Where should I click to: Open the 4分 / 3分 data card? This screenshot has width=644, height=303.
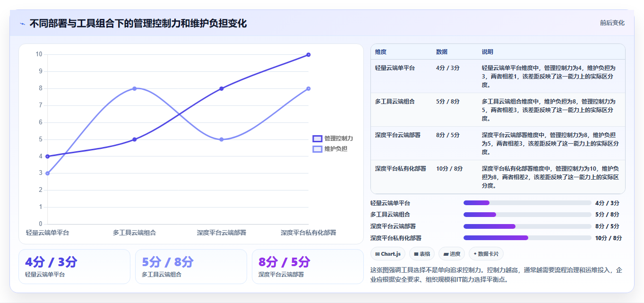pos(74,267)
